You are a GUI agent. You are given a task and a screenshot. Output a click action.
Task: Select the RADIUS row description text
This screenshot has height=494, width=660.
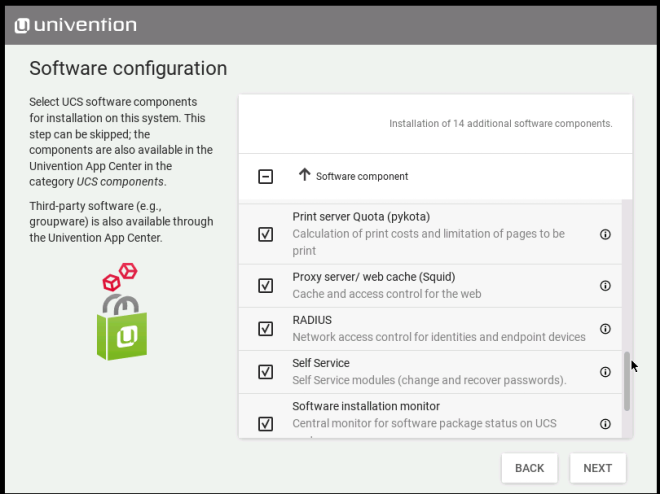[438, 338]
